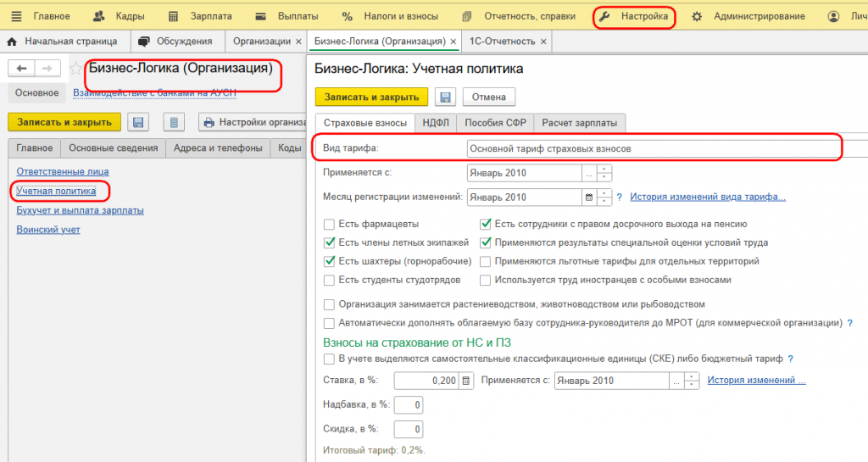
Task: Click the user profile icon
Action: [x=833, y=17]
